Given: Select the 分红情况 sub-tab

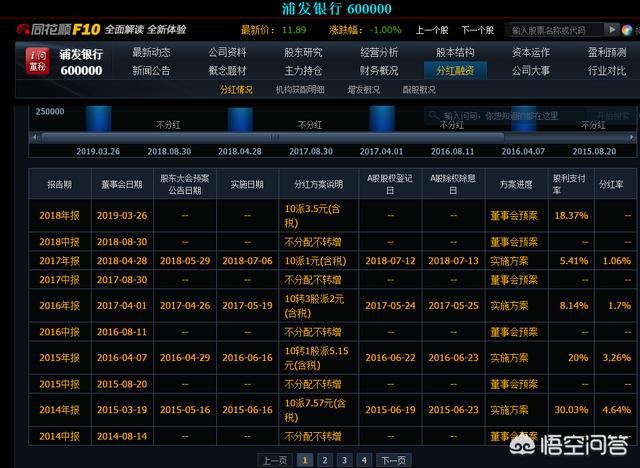Looking at the screenshot, I should point(236,90).
